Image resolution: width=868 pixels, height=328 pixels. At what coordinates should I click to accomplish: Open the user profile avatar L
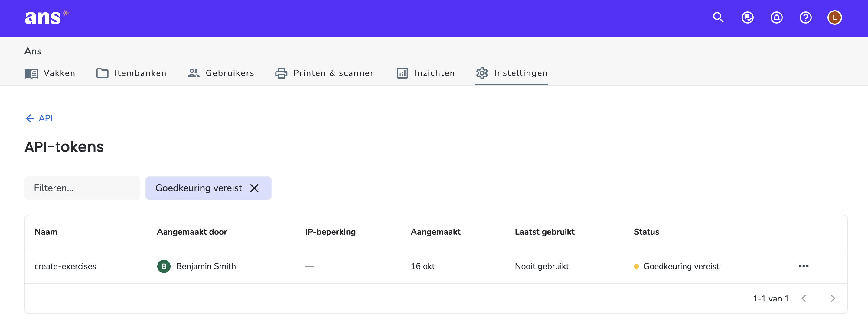click(834, 18)
